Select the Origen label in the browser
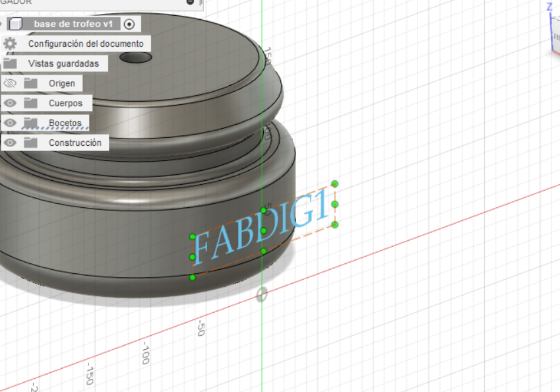The image size is (560, 392). (62, 83)
